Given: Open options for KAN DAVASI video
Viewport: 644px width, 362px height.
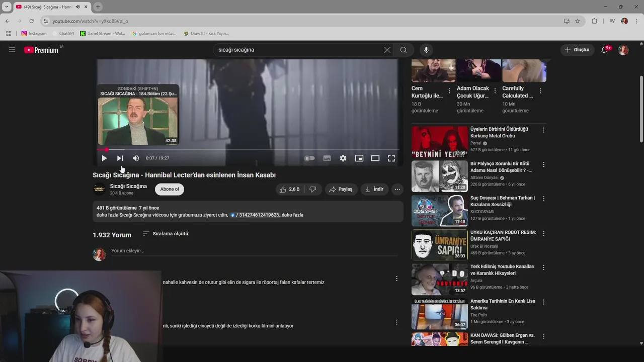Looking at the screenshot, I should (543, 336).
